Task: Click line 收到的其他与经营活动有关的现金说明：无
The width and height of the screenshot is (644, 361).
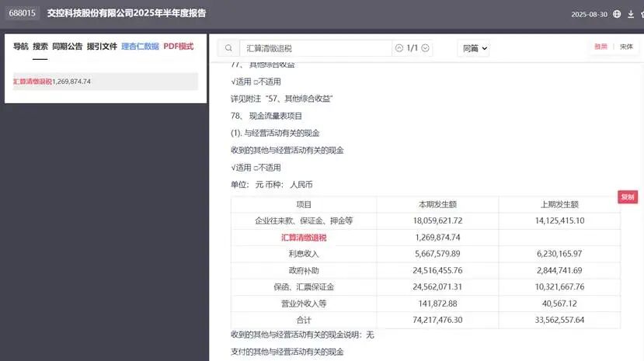Action: [x=302, y=335]
